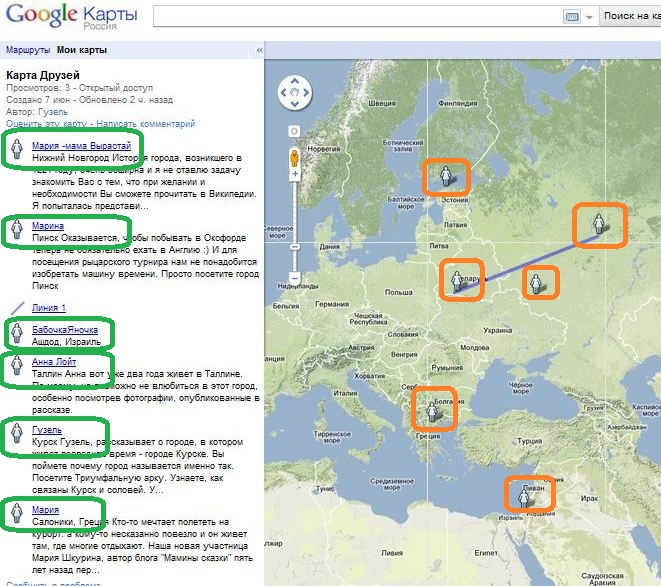Zoom in with the plus button
Image resolution: width=661 pixels, height=586 pixels.
[295, 173]
